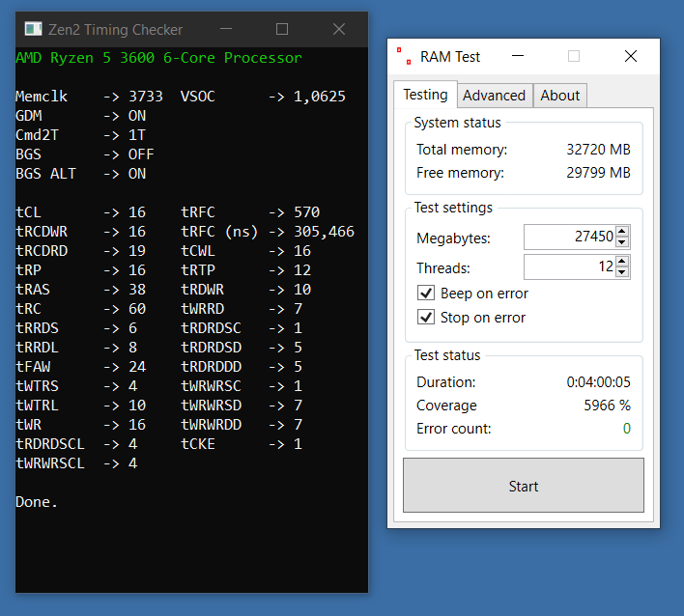The width and height of the screenshot is (684, 616).
Task: Click the Free memory value 29799 MB
Action: (x=598, y=173)
